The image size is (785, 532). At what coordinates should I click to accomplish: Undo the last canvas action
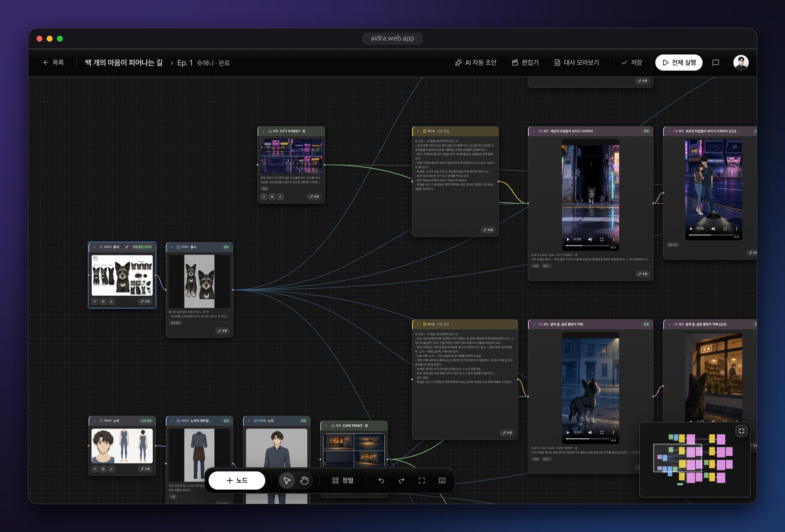381,481
